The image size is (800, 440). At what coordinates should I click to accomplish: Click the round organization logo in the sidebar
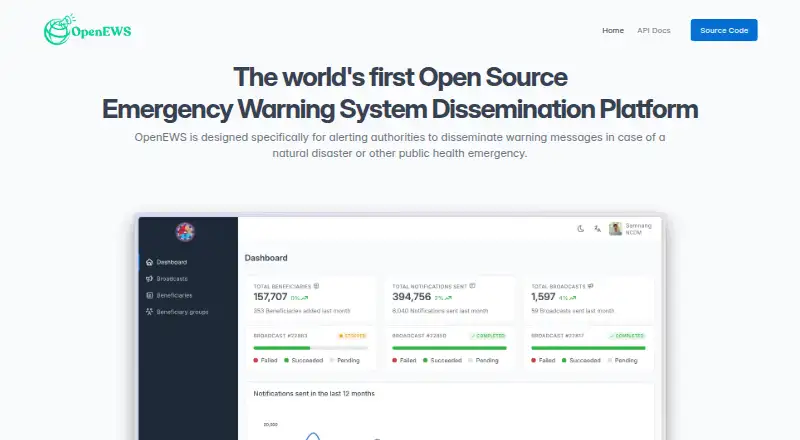pos(185,232)
